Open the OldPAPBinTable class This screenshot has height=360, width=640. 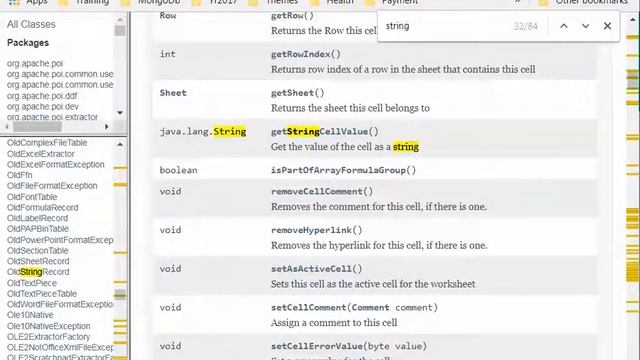tap(38, 229)
